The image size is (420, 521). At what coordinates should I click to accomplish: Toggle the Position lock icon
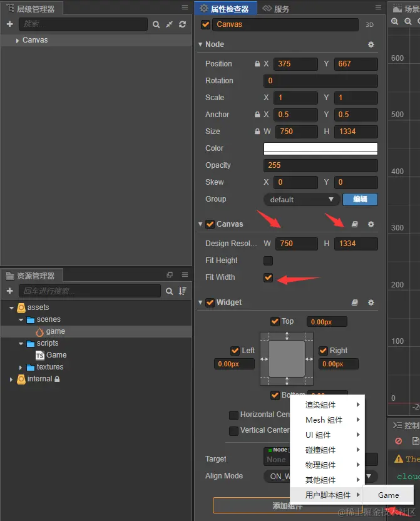257,64
